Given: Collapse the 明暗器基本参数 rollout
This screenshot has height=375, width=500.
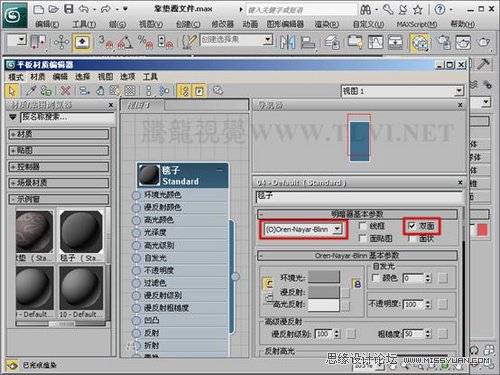Looking at the screenshot, I should click(357, 214).
